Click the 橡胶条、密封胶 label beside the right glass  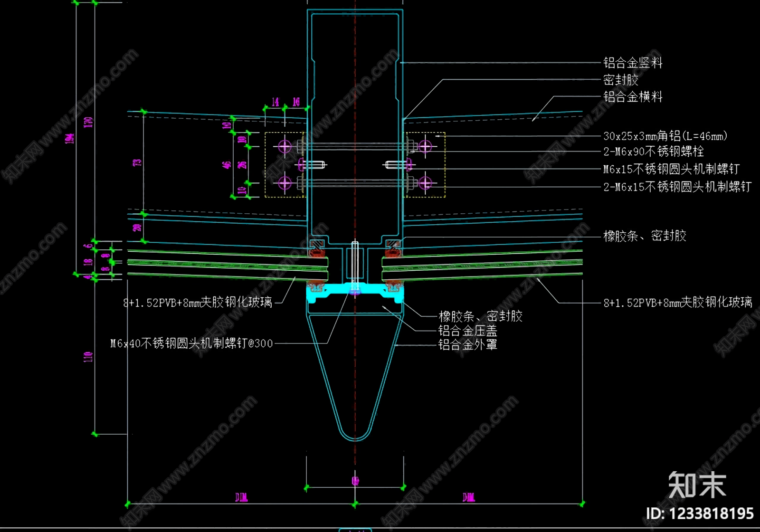pyautogui.click(x=645, y=236)
